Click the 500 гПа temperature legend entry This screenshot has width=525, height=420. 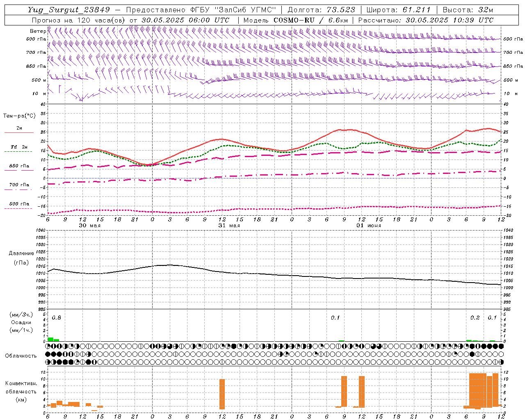(19, 204)
